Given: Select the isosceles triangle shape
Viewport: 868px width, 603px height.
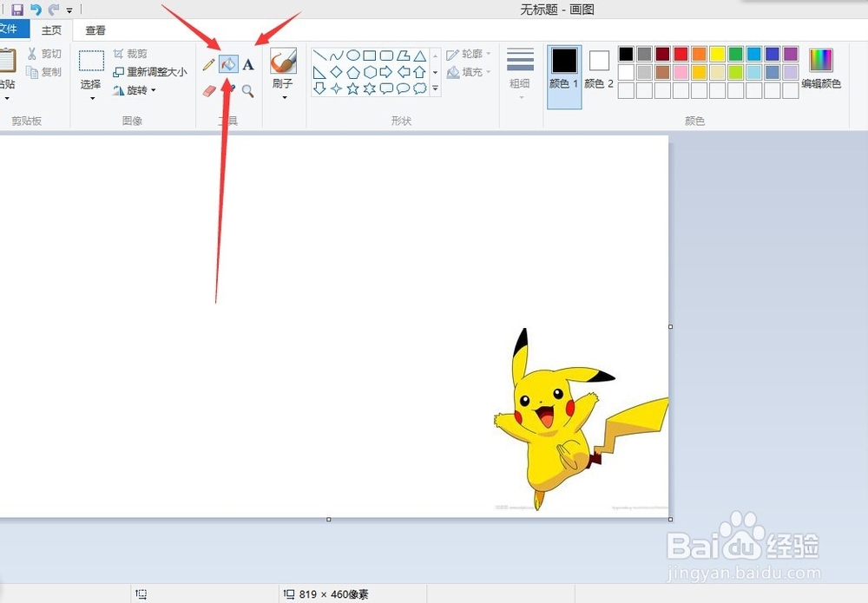Looking at the screenshot, I should pos(419,56).
